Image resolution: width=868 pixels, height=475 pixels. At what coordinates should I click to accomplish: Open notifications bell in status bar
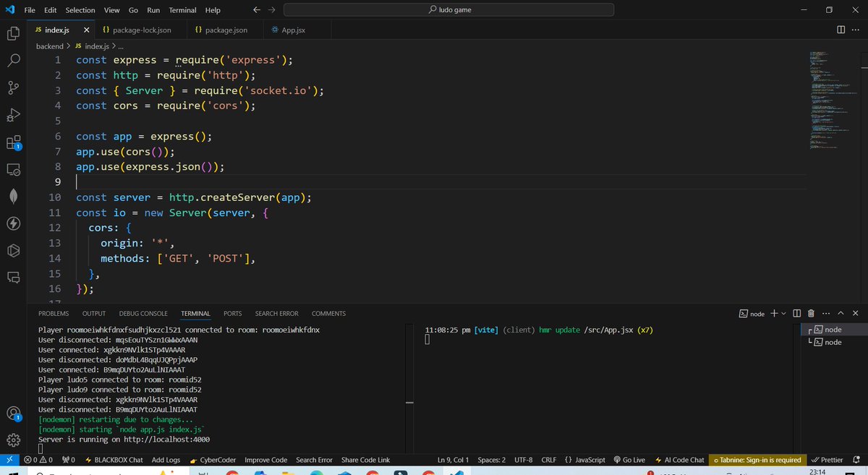click(x=856, y=460)
